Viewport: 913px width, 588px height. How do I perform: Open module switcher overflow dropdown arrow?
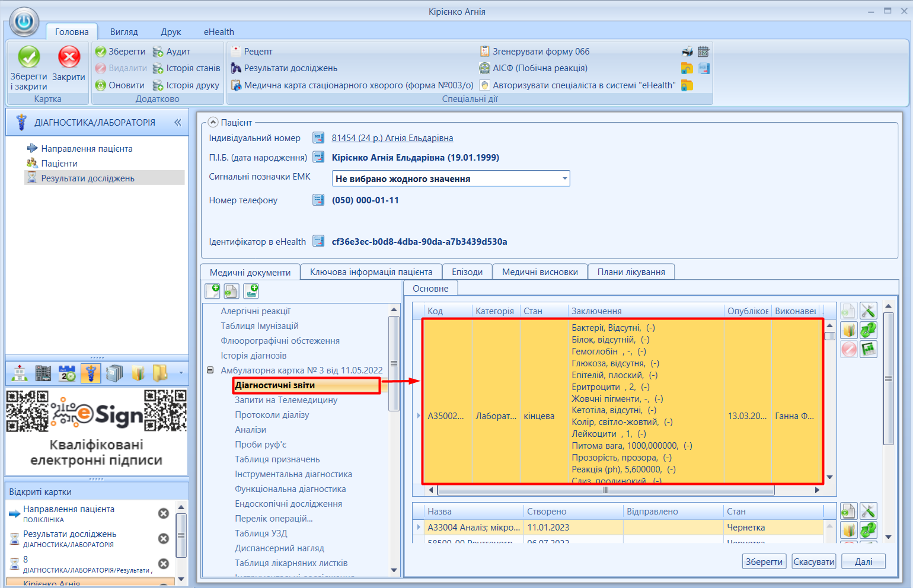pos(181,373)
